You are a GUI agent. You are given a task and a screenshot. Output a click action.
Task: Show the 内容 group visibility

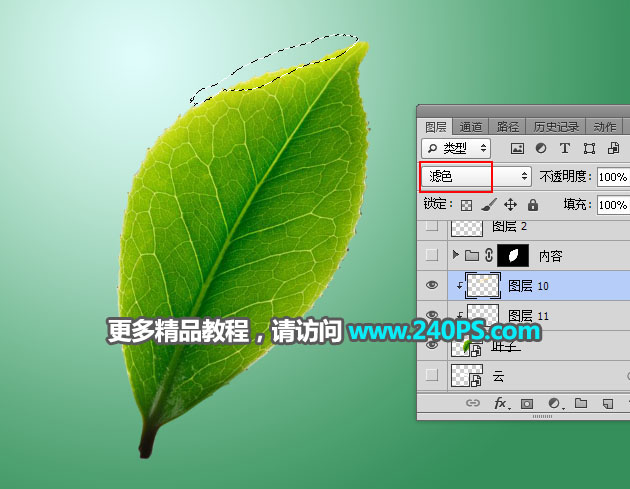click(432, 255)
